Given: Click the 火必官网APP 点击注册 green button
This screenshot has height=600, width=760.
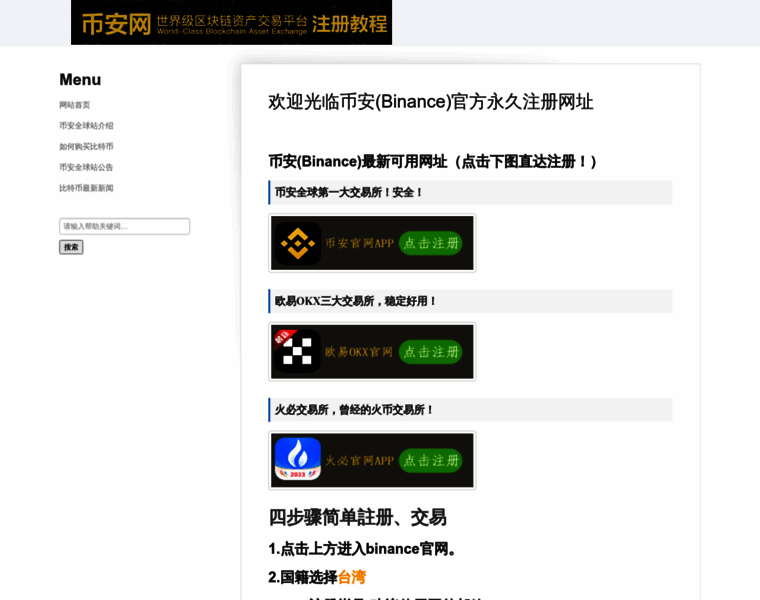Looking at the screenshot, I should pyautogui.click(x=430, y=460).
